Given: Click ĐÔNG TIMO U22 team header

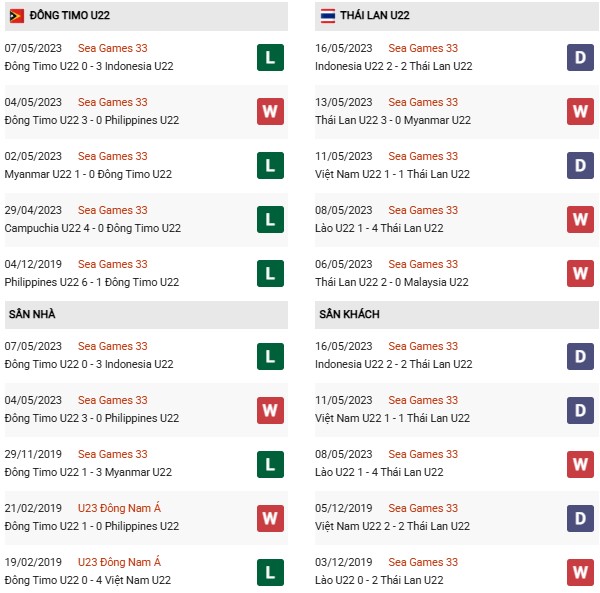Looking at the screenshot, I should 69,16.
